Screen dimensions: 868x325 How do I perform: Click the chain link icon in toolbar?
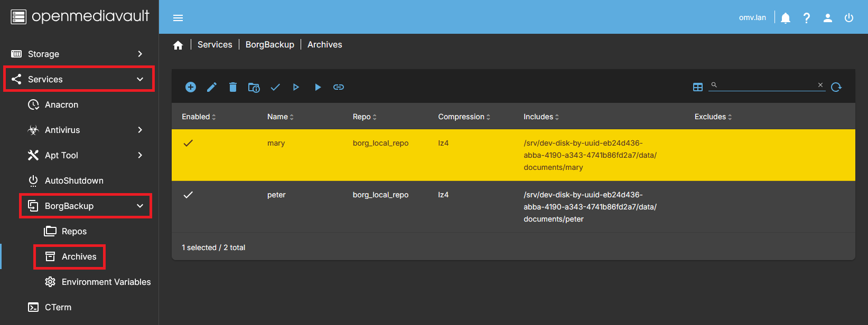click(x=339, y=87)
